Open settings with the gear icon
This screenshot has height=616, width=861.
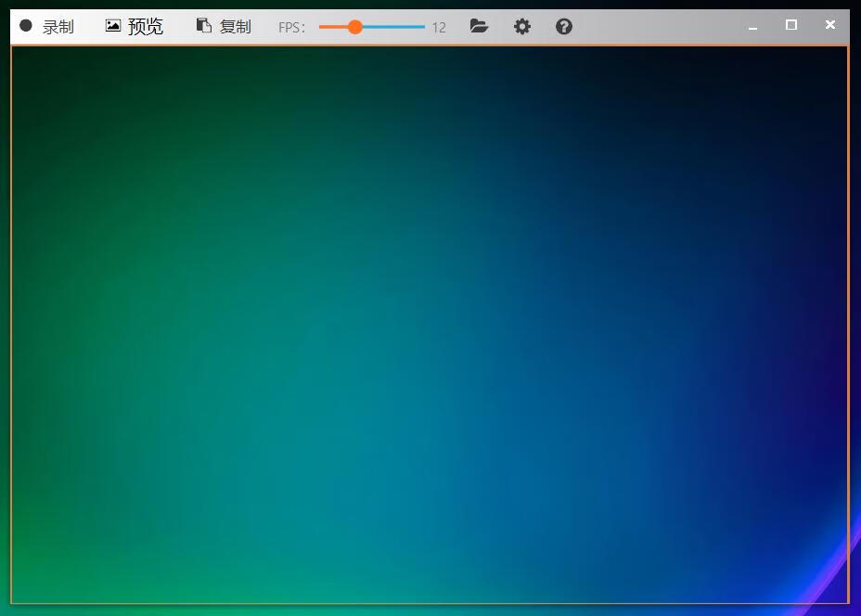[x=522, y=26]
